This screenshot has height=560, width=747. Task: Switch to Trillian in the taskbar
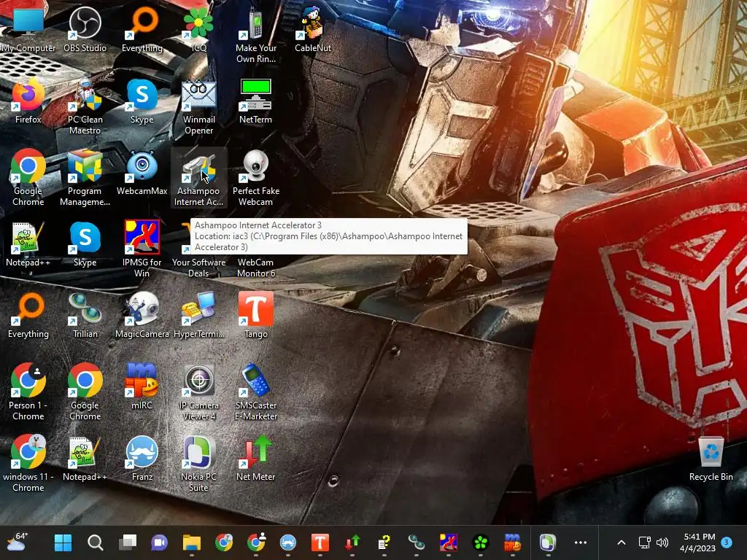(417, 542)
